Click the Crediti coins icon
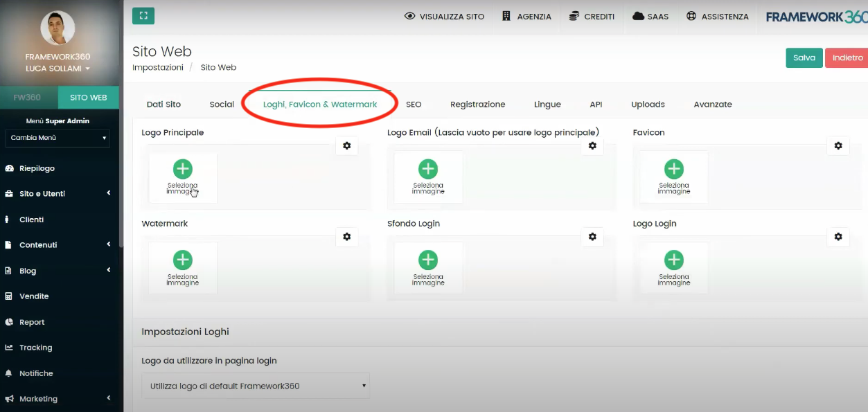 (574, 16)
